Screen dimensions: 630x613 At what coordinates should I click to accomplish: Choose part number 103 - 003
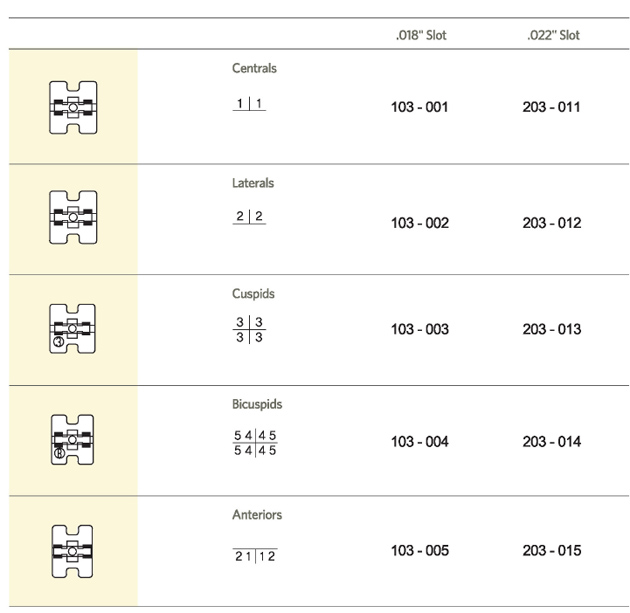coord(420,329)
